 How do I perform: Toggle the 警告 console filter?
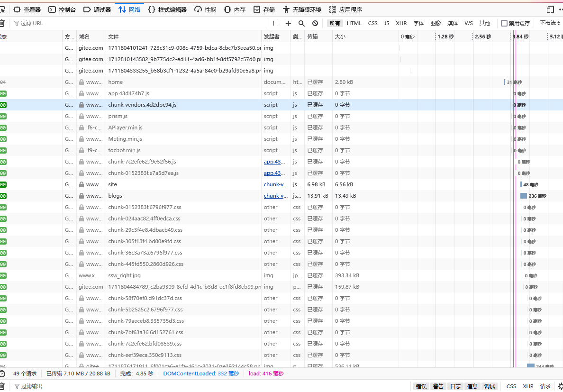pyautogui.click(x=438, y=386)
